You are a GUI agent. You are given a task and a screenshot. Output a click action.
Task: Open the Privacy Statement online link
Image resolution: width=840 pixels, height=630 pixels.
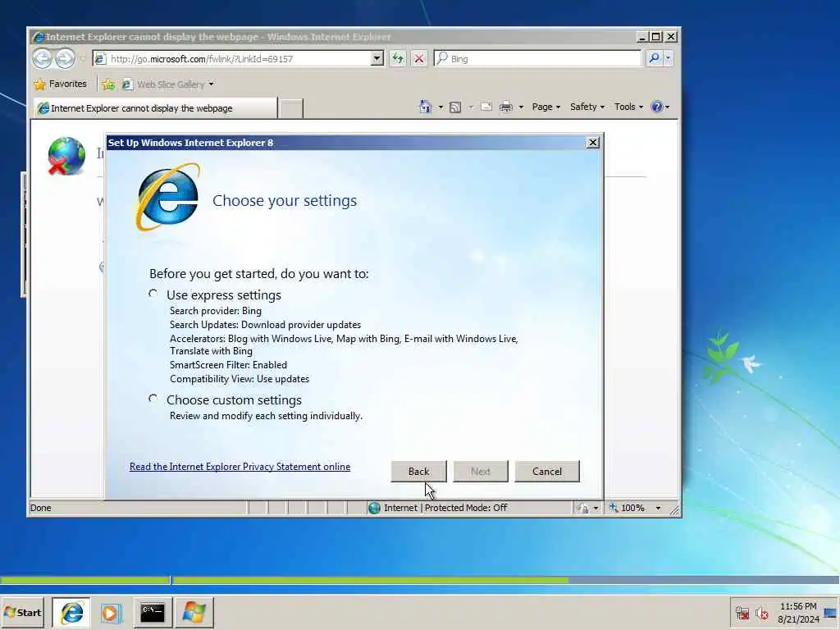(240, 467)
